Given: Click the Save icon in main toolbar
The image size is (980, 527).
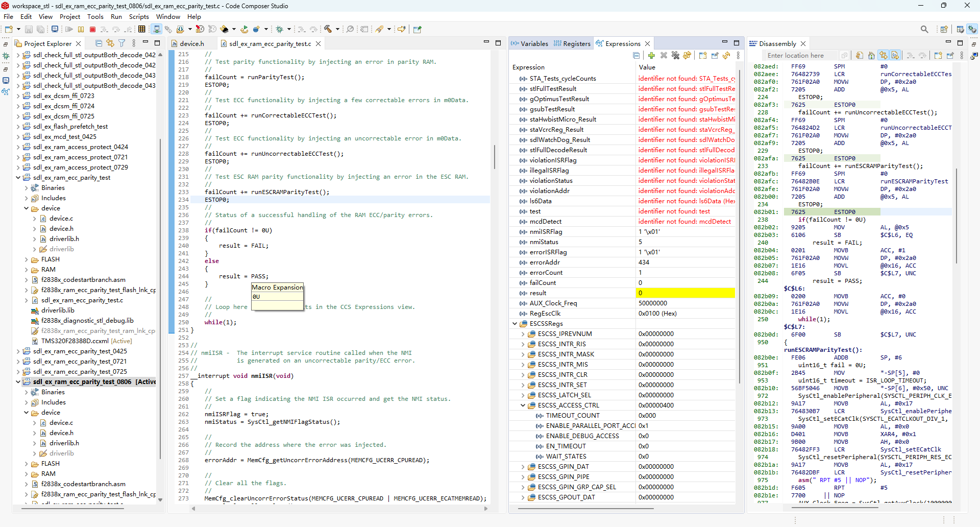Looking at the screenshot, I should tap(29, 29).
